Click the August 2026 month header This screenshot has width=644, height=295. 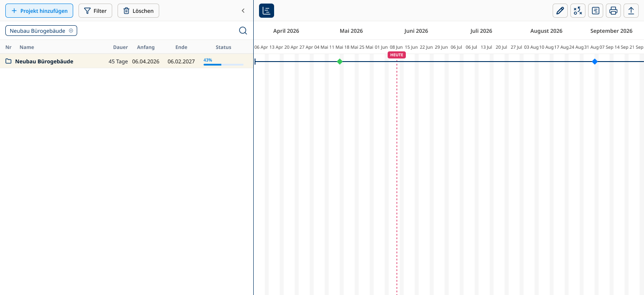pyautogui.click(x=546, y=31)
